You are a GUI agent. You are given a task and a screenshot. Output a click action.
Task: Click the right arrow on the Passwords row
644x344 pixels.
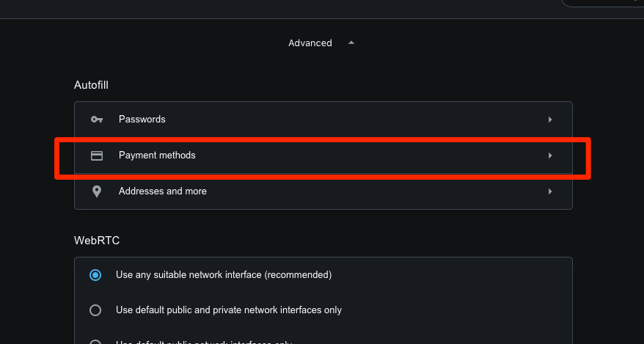tap(550, 120)
